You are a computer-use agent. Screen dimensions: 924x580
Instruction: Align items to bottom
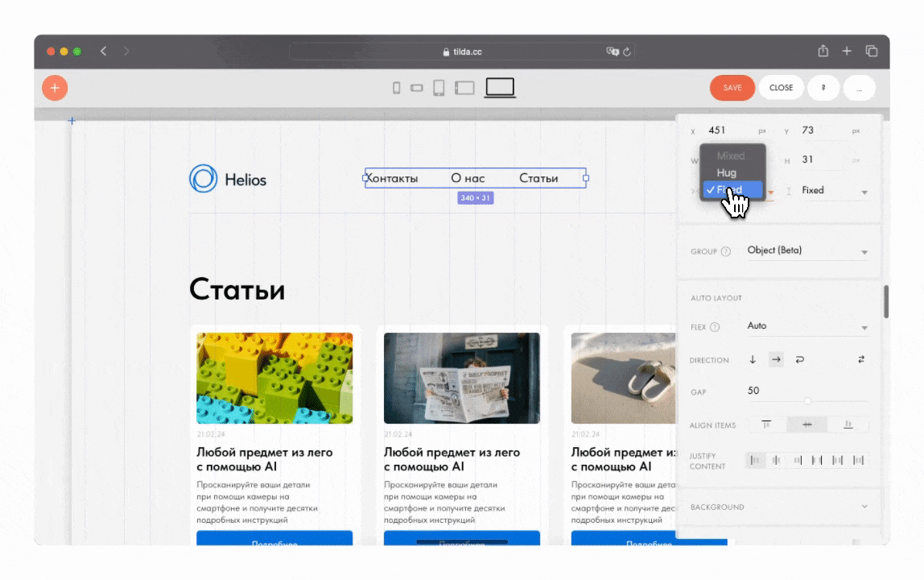tap(848, 425)
